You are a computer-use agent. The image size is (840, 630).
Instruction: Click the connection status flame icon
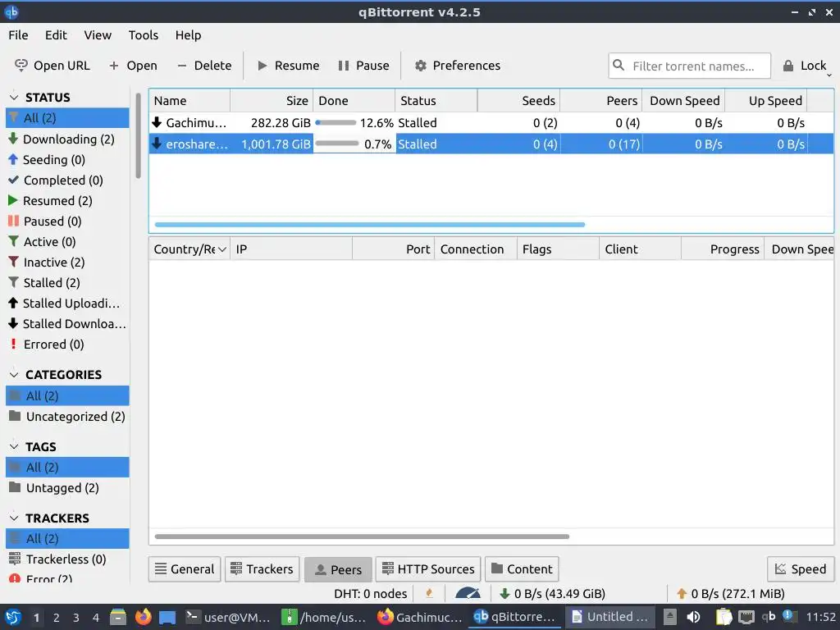(x=429, y=593)
